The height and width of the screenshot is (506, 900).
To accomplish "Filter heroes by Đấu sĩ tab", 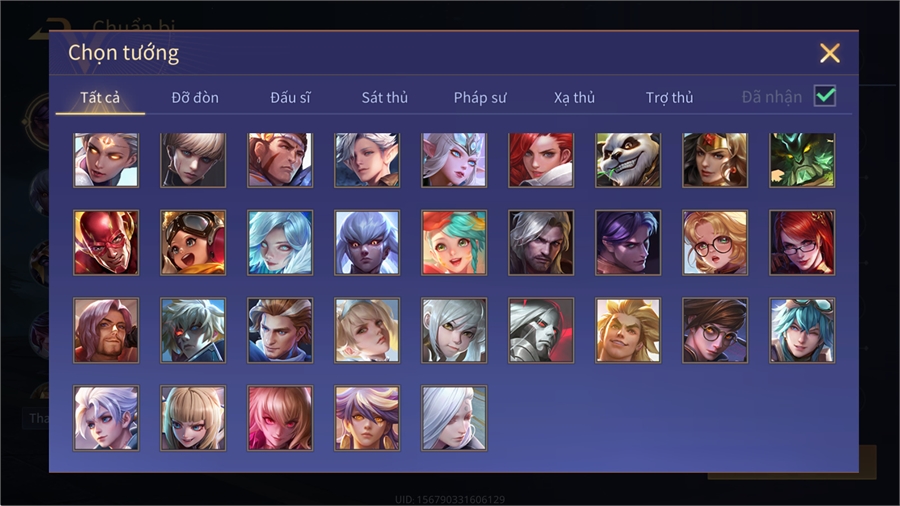I will [x=290, y=98].
